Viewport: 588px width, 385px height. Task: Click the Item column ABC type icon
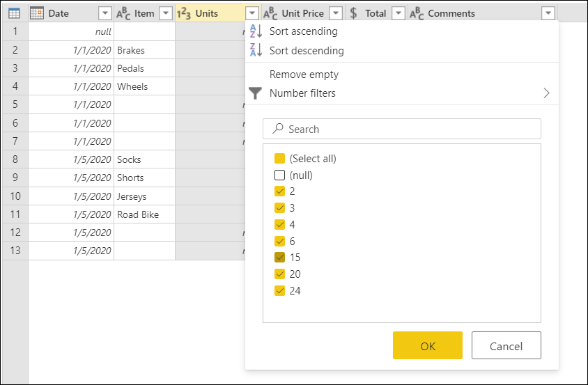[x=123, y=13]
